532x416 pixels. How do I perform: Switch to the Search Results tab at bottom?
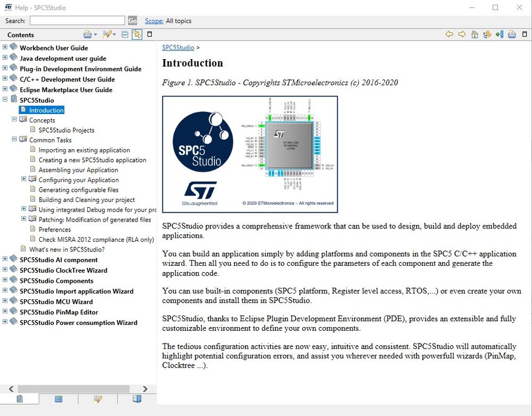pyautogui.click(x=97, y=399)
